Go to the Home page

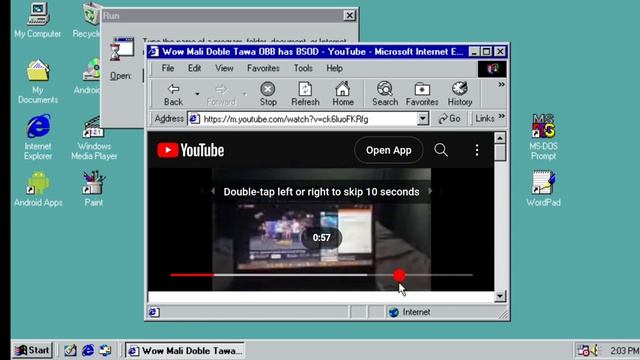click(342, 94)
